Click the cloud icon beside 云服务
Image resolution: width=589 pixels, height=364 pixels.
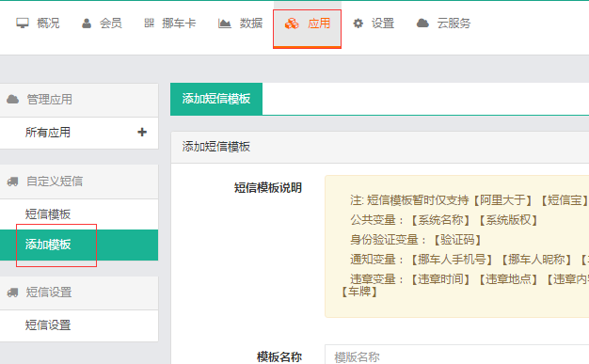(422, 24)
